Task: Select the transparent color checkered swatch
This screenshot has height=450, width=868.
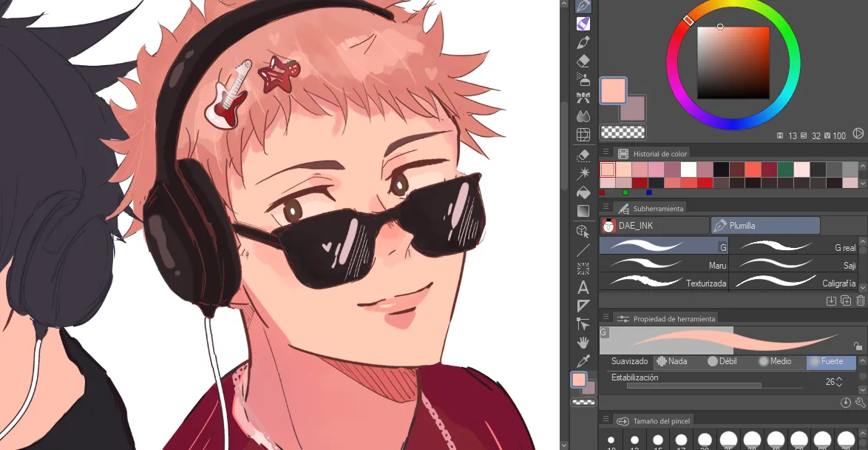Action: click(x=623, y=132)
